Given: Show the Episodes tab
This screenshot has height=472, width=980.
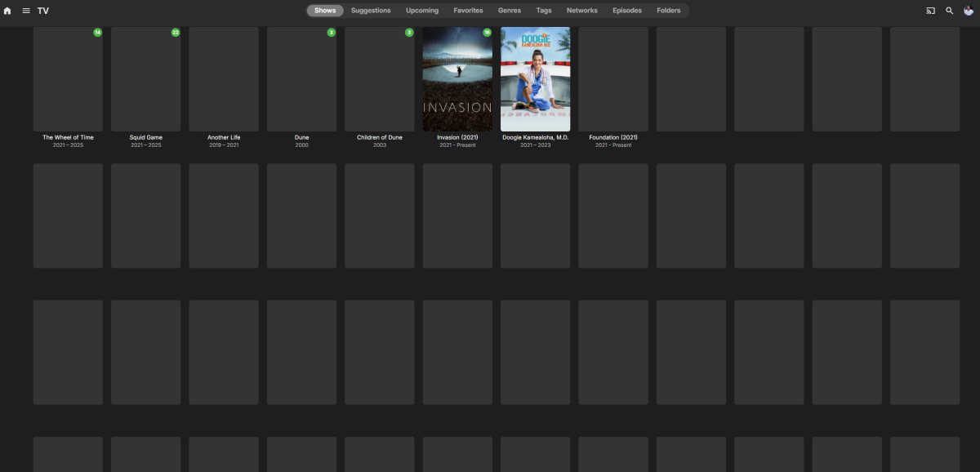Looking at the screenshot, I should pyautogui.click(x=627, y=11).
